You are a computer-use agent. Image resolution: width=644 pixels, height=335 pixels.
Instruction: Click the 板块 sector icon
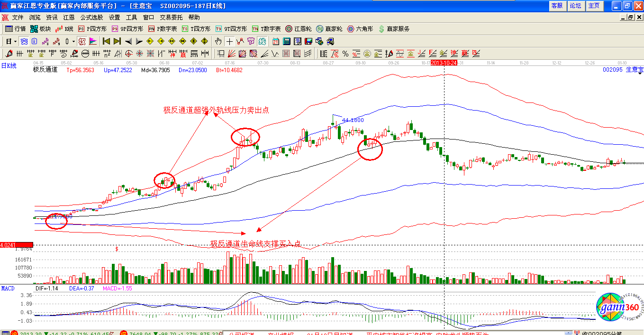point(40,29)
